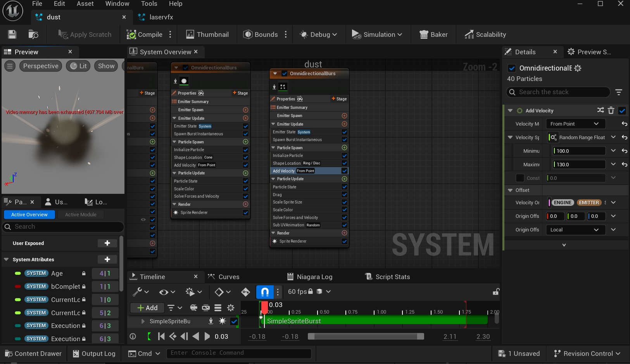
Task: Open the Debug dropdown
Action: pos(318,35)
